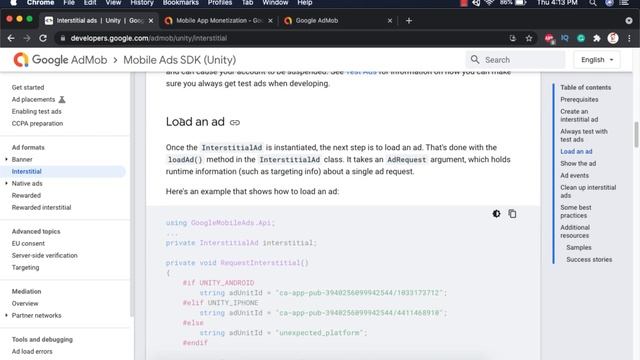Viewport: 640px width, 360px height.
Task: Click the page vertical scrollbar
Action: pos(636,135)
